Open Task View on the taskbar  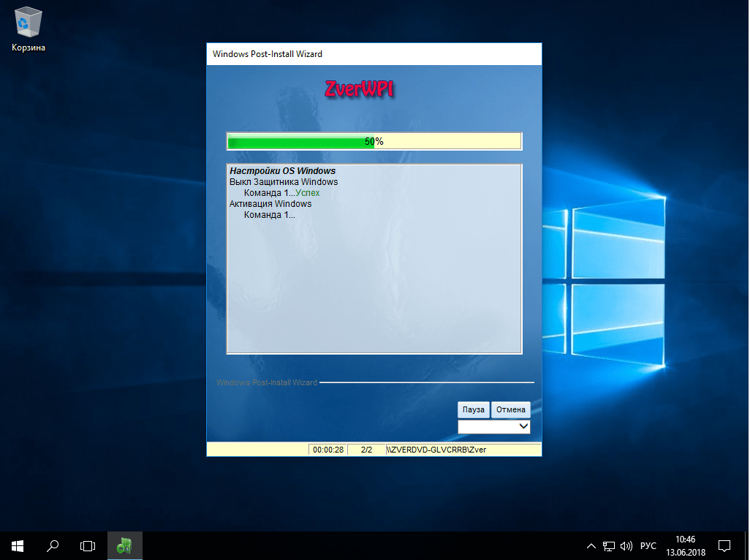coord(88,545)
